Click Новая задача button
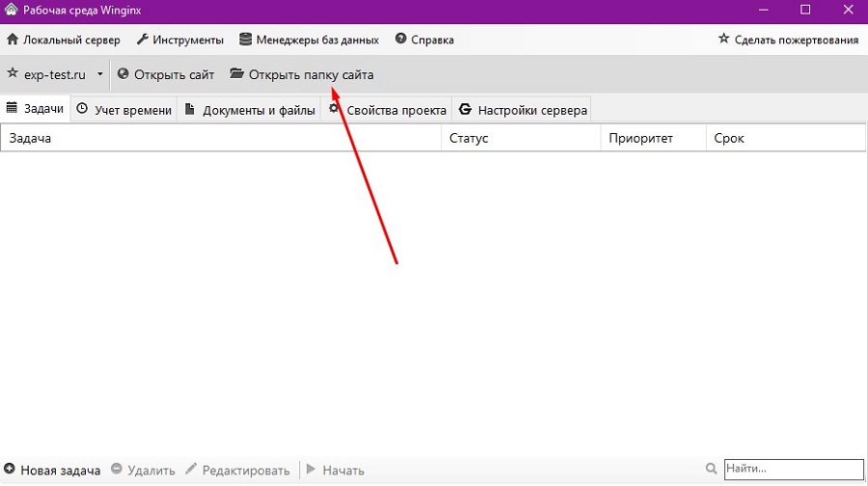This screenshot has width=868, height=486. (52, 470)
